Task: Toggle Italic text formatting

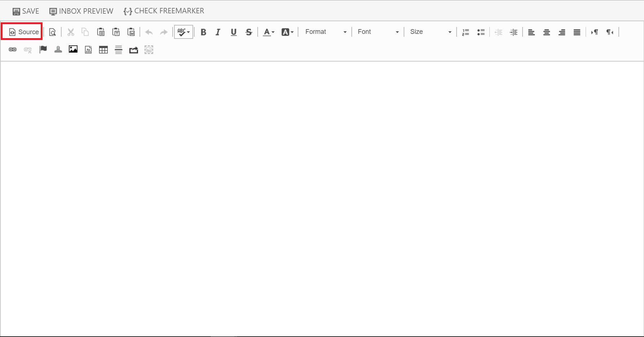Action: (218, 32)
